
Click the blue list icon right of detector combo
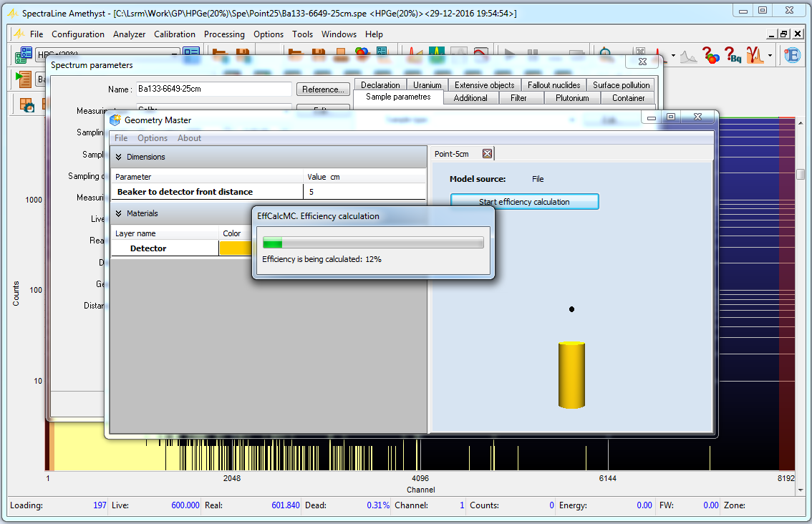point(191,53)
